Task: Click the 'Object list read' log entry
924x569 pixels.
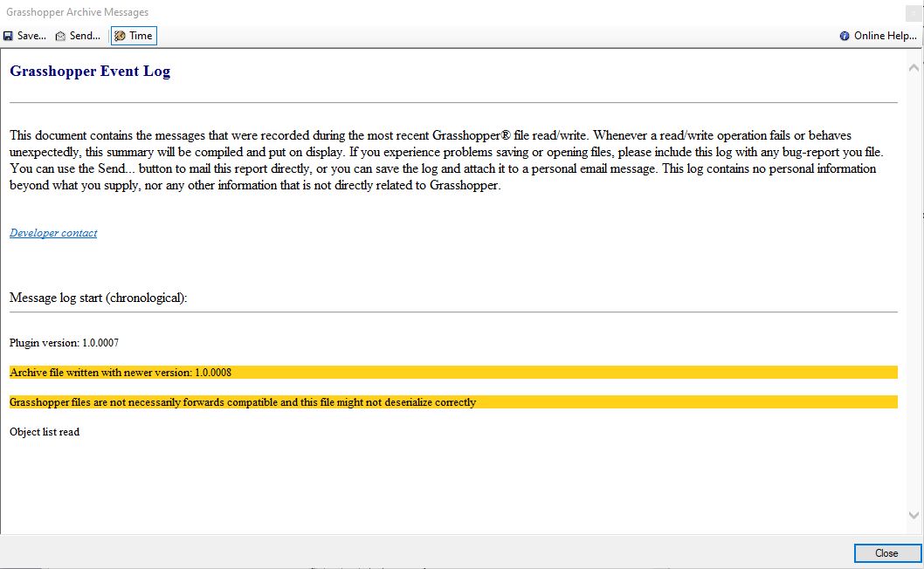Action: 45,432
